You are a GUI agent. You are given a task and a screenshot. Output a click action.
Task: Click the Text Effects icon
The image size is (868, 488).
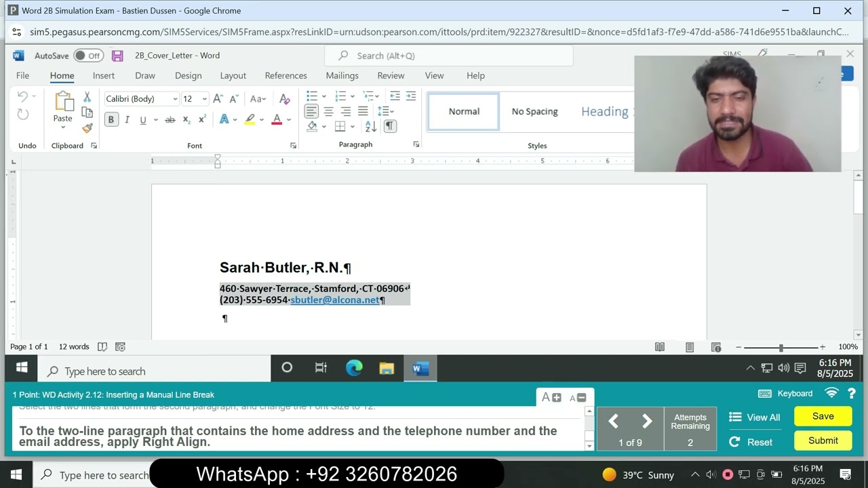224,120
